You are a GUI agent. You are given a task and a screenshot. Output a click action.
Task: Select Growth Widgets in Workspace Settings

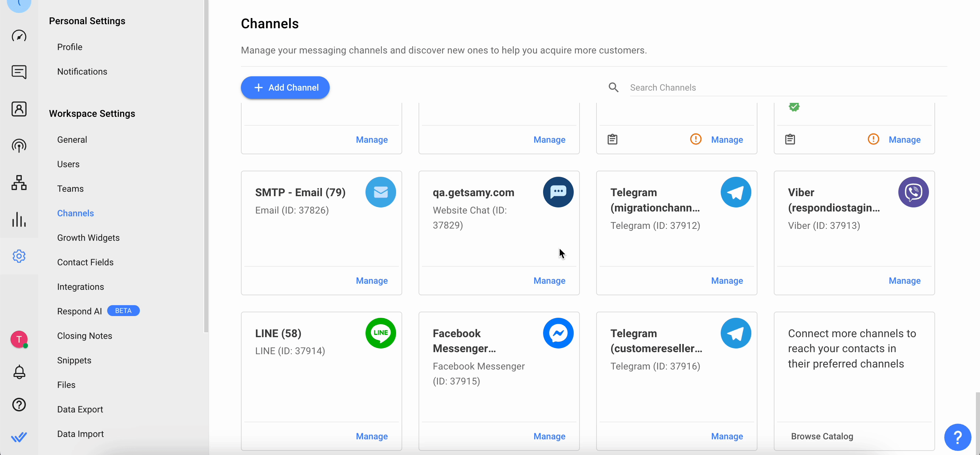click(x=88, y=238)
